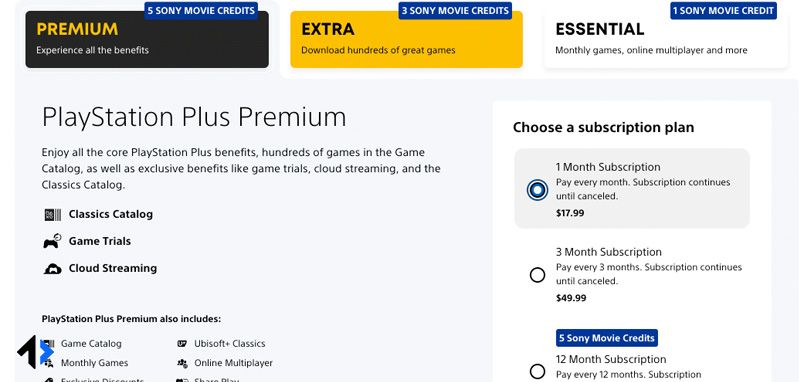This screenshot has height=382, width=800.
Task: Select the 12 Month Subscription radio button
Action: pyautogui.click(x=537, y=371)
